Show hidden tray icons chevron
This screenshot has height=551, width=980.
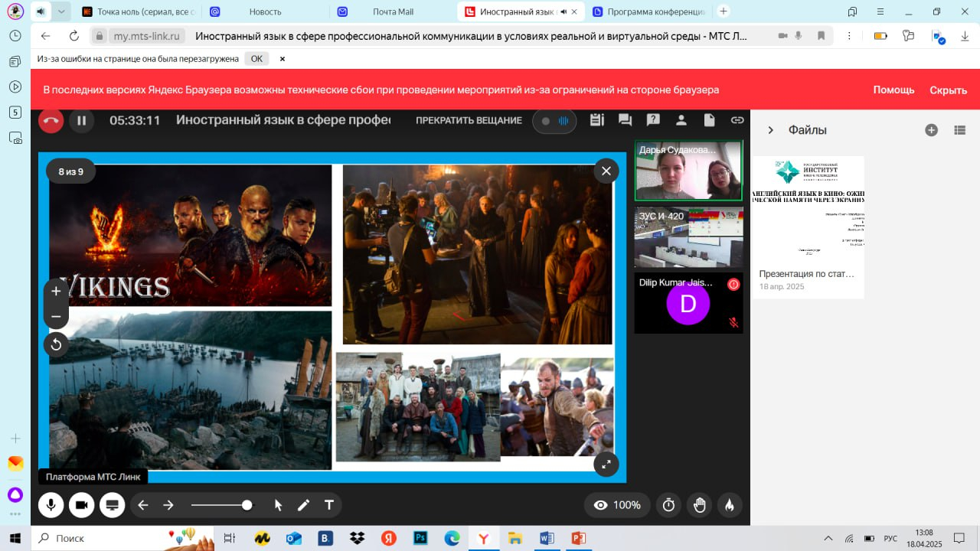(828, 538)
